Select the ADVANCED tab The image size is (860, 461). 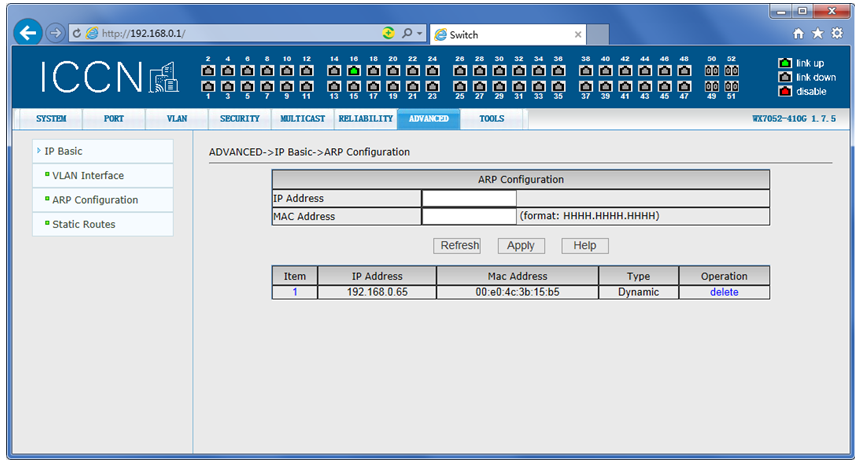point(429,118)
